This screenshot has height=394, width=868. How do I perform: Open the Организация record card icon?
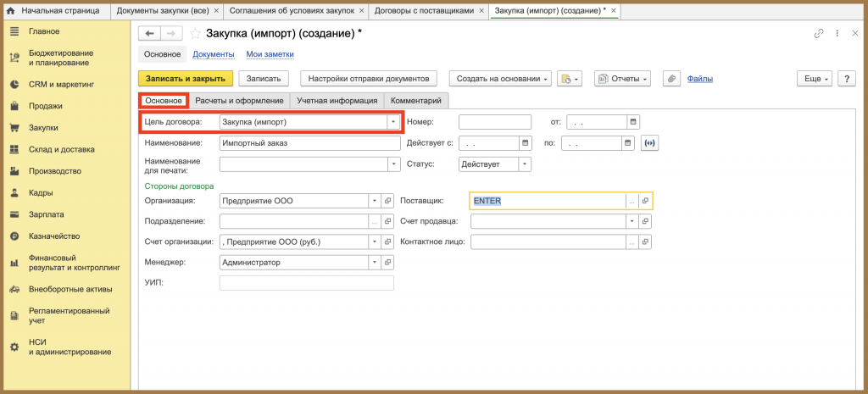click(388, 200)
